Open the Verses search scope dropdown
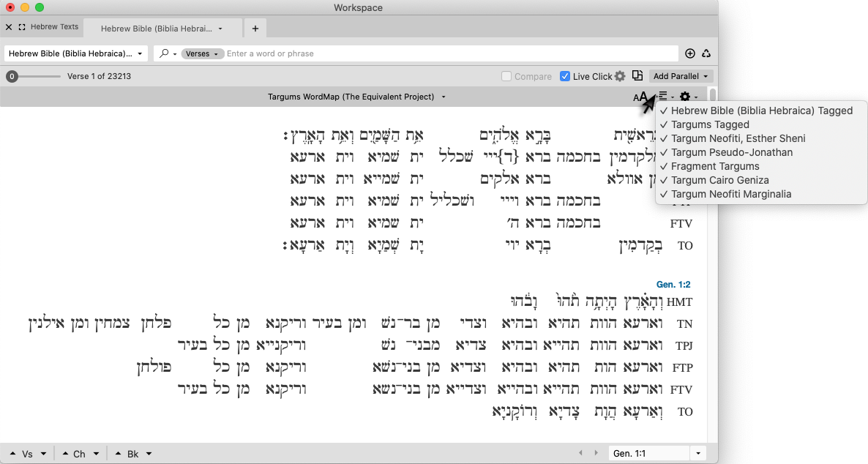Viewport: 868px width, 464px height. pos(201,53)
